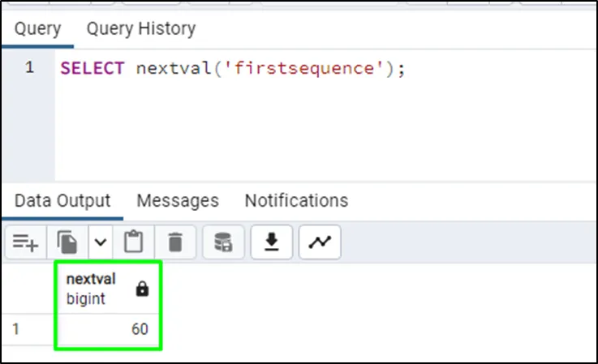Click the Save Data Changes database icon
Screen dimensions: 598x364
click(222, 241)
